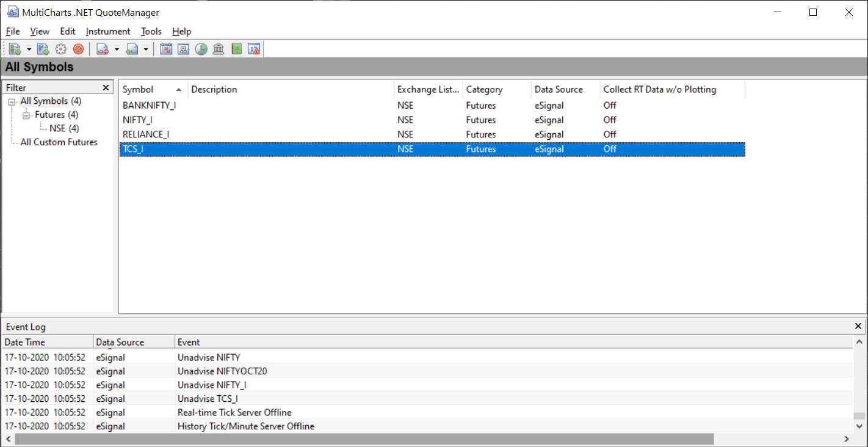
Task: Click the Export Data toolbar icon
Action: coord(132,49)
